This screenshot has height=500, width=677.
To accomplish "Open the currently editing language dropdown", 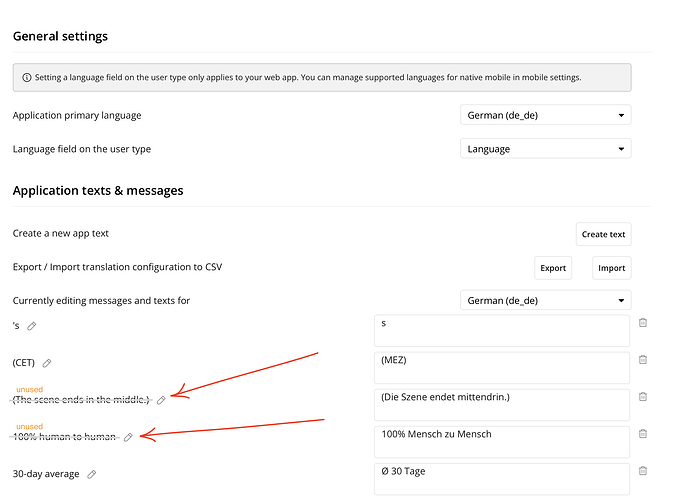I will [546, 300].
